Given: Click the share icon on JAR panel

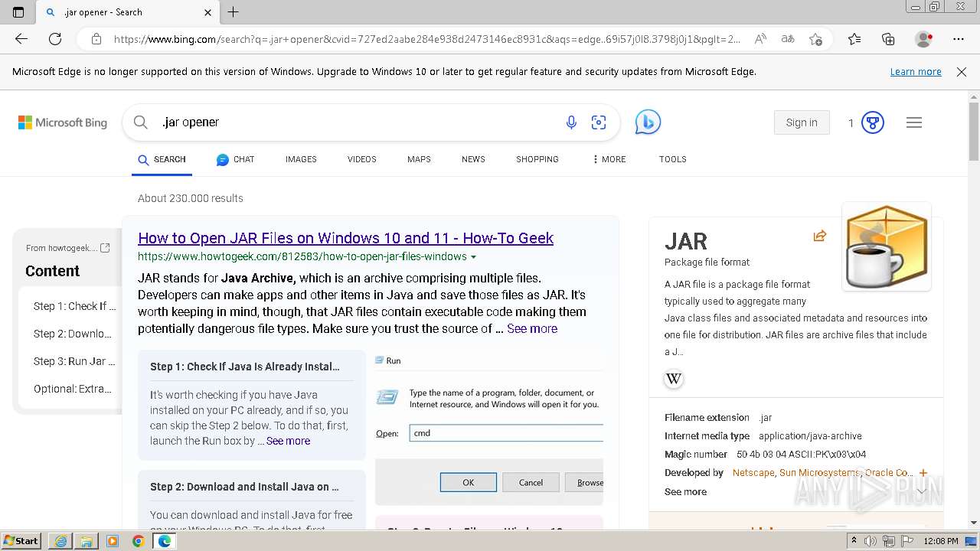Looking at the screenshot, I should pos(820,236).
